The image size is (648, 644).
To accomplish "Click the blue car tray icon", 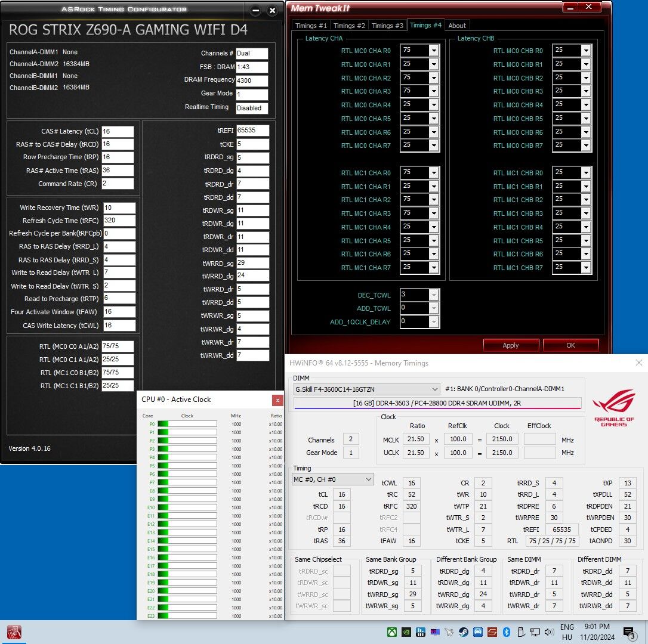I will pyautogui.click(x=478, y=632).
